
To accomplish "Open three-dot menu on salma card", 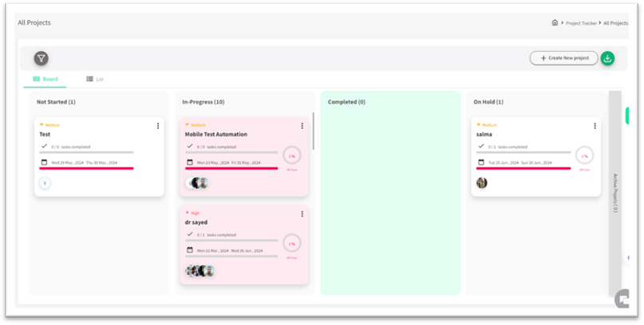I will (x=595, y=125).
